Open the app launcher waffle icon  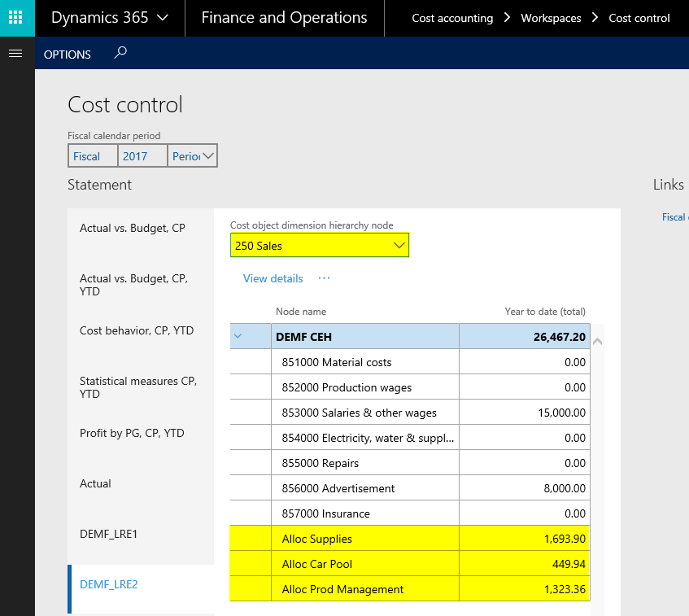pyautogui.click(x=16, y=18)
